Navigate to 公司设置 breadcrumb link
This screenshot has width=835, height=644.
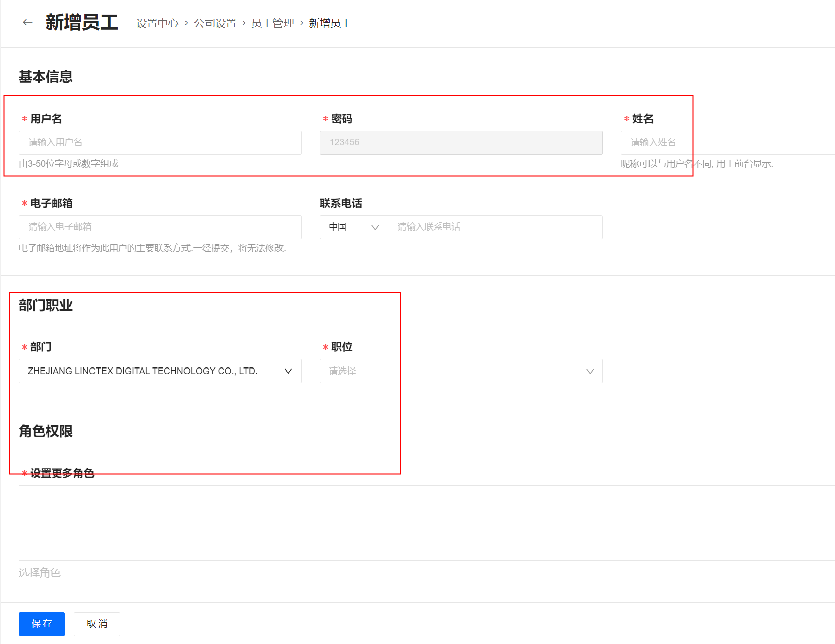click(215, 23)
